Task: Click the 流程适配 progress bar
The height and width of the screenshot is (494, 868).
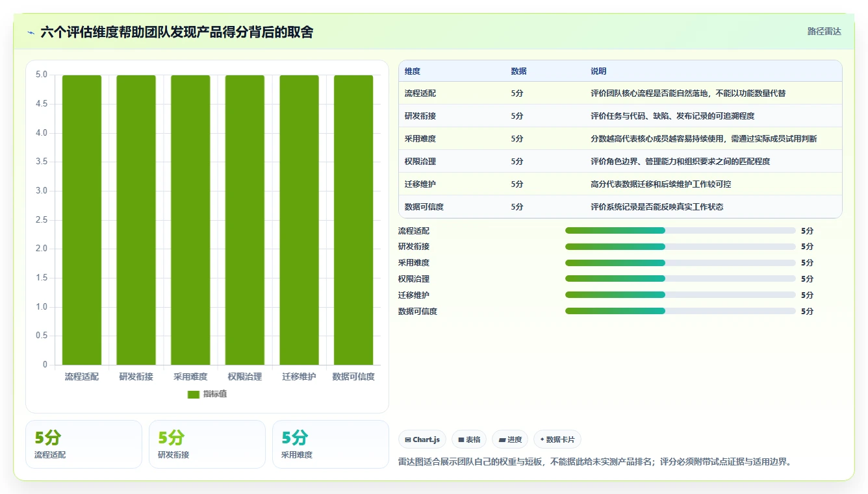Action: pos(680,230)
